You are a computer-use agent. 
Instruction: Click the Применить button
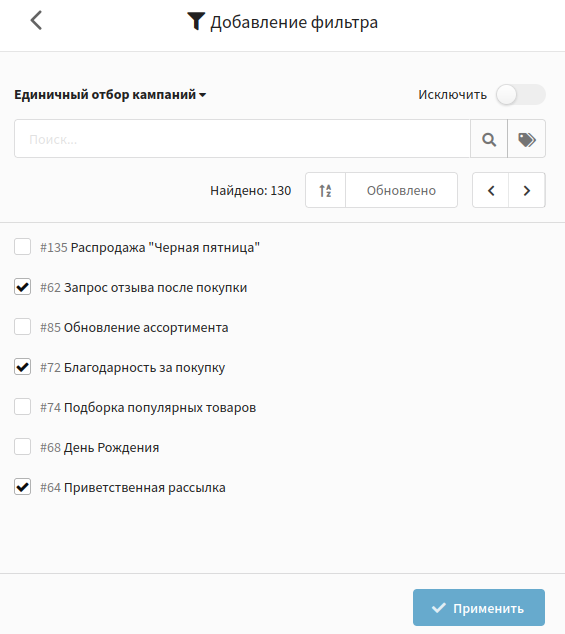point(479,608)
